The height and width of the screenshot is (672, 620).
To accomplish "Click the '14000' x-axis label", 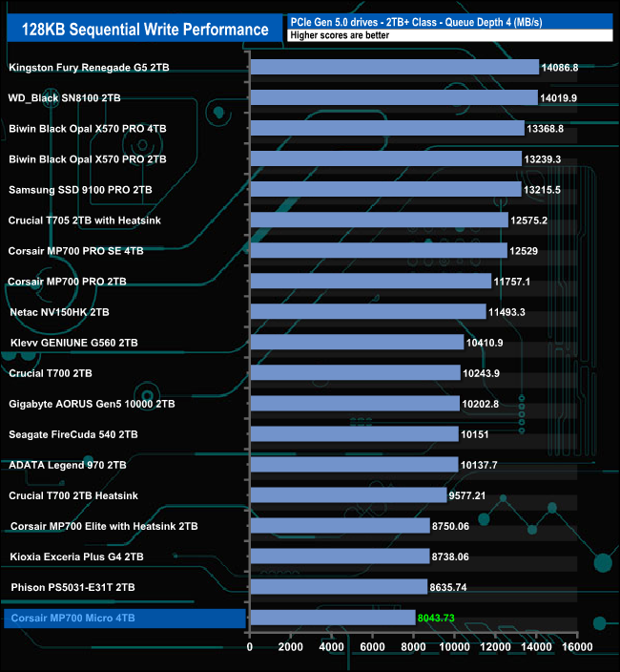I will [536, 647].
